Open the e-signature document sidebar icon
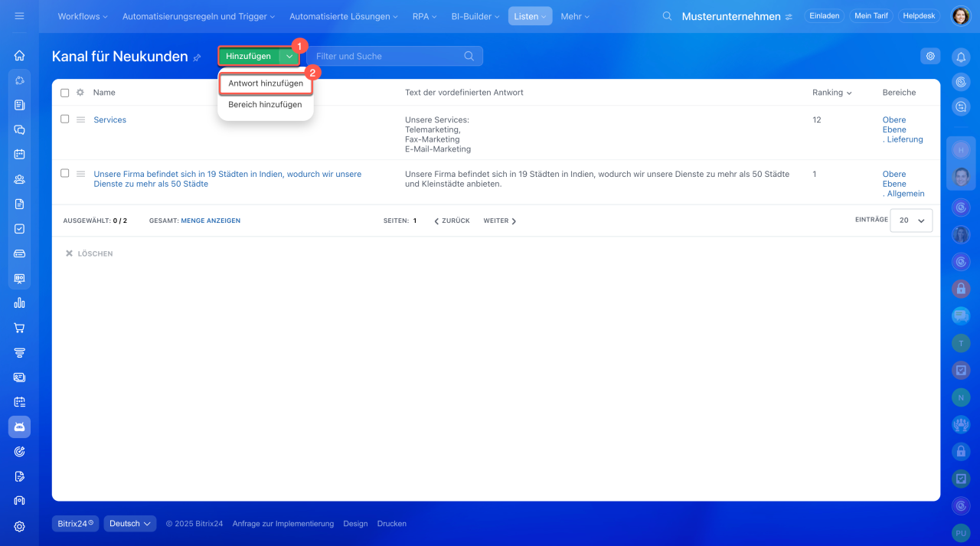 [x=19, y=476]
